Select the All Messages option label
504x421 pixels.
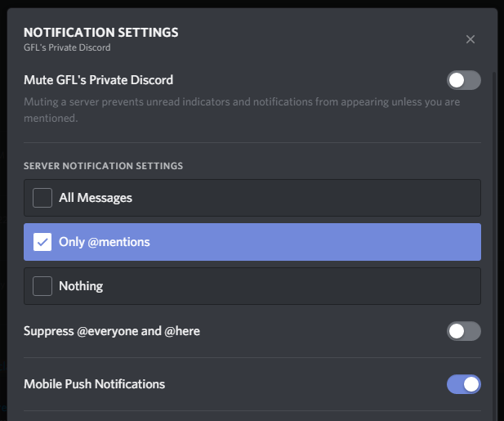[x=96, y=198]
